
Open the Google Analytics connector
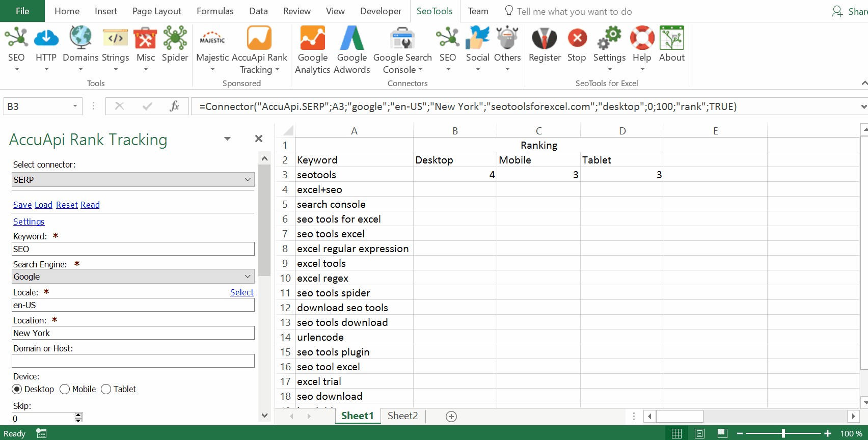[313, 50]
